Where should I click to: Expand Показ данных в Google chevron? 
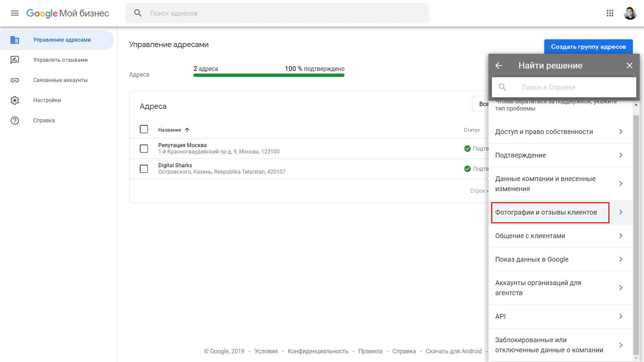tap(621, 259)
